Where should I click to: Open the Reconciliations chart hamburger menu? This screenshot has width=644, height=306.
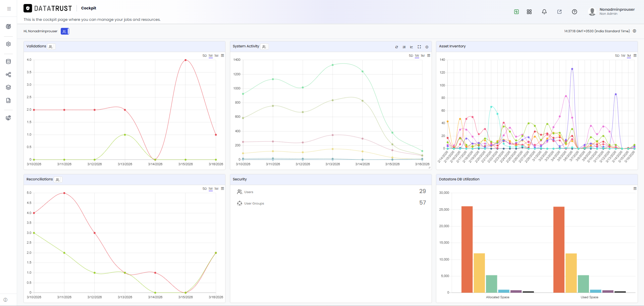click(222, 188)
